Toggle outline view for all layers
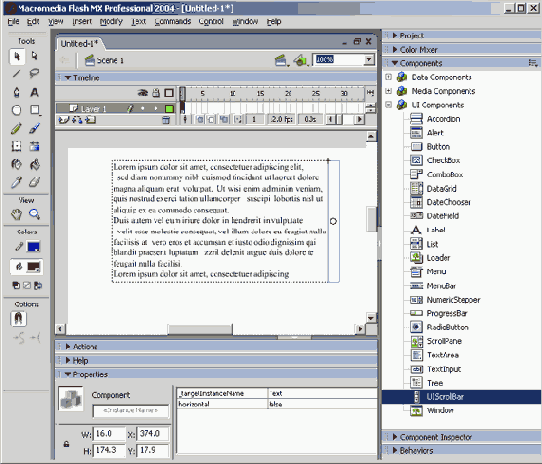Screen dimensions: 542x464 click(169, 93)
